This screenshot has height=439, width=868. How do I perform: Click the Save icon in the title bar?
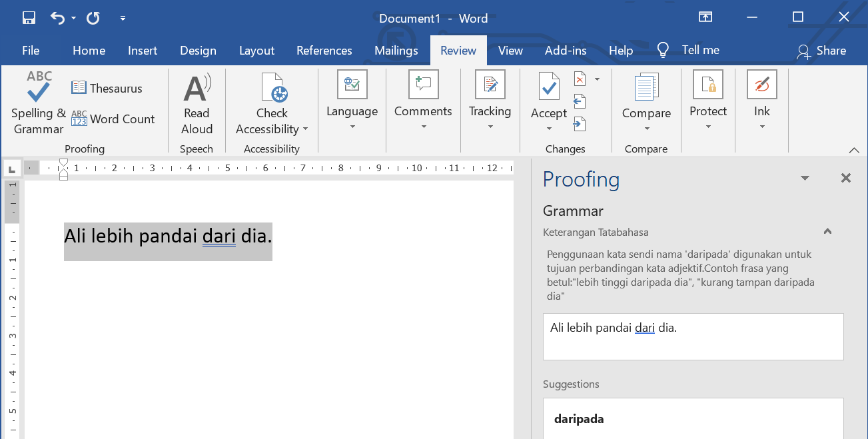coord(29,18)
